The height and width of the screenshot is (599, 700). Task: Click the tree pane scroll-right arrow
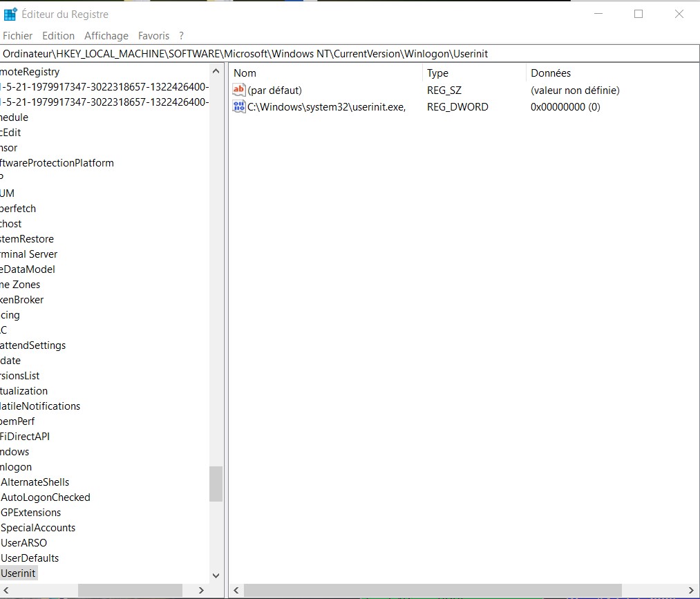[x=201, y=590]
